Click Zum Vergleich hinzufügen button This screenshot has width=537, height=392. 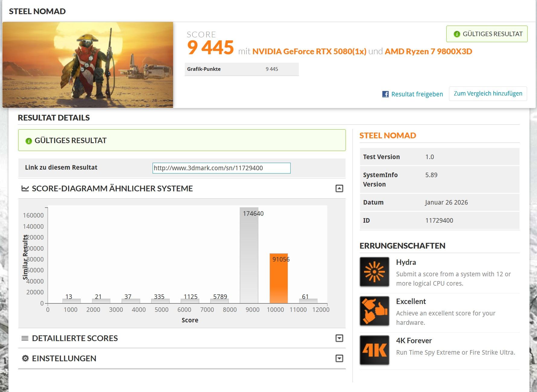(x=488, y=94)
